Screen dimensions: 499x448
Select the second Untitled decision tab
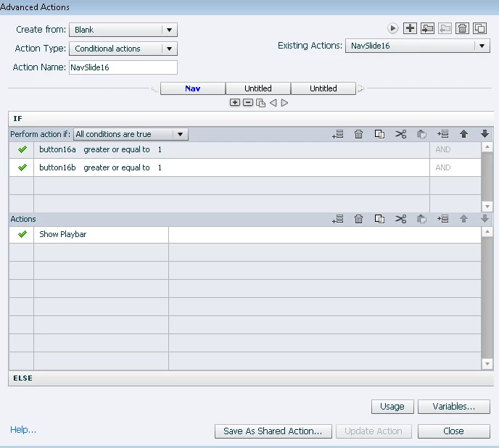[323, 88]
